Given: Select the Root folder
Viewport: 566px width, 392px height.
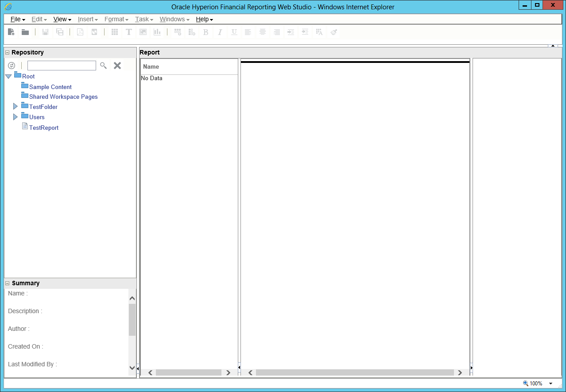Looking at the screenshot, I should pos(28,76).
